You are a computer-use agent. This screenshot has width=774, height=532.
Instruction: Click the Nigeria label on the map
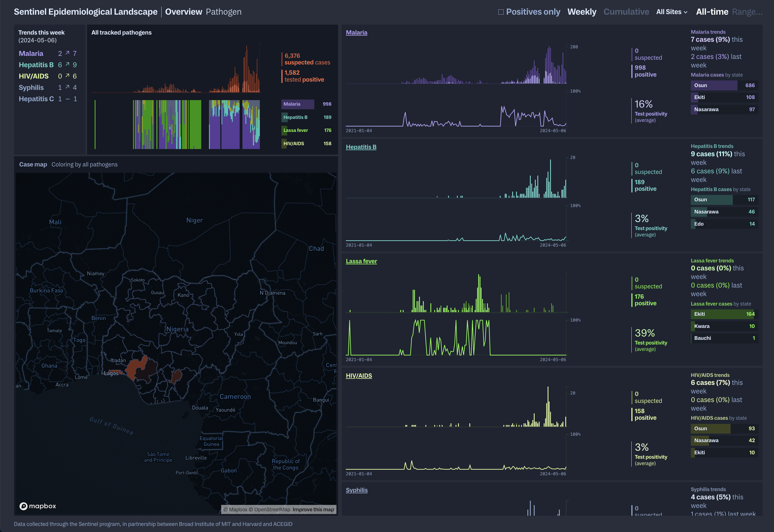[177, 329]
